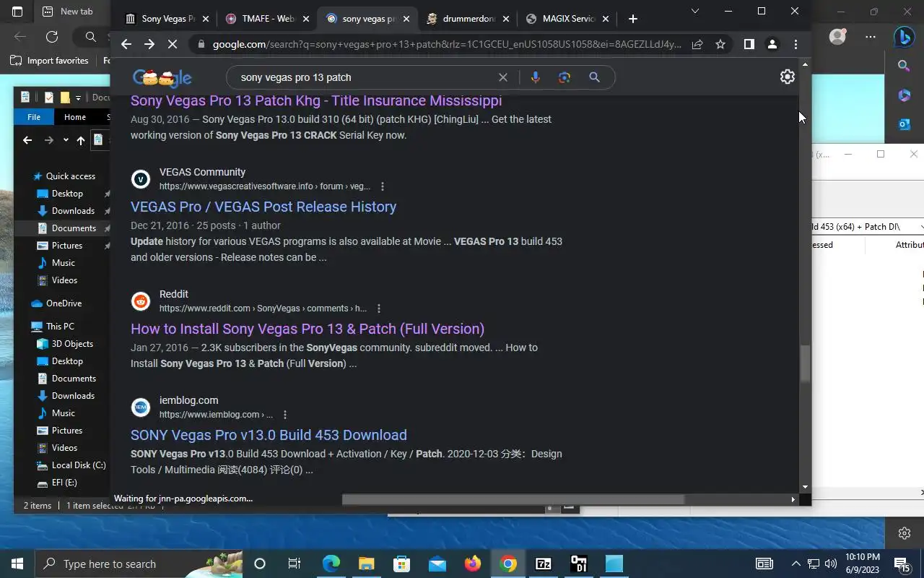The width and height of the screenshot is (924, 578).
Task: Select EFI (E:) drive
Action: [64, 483]
